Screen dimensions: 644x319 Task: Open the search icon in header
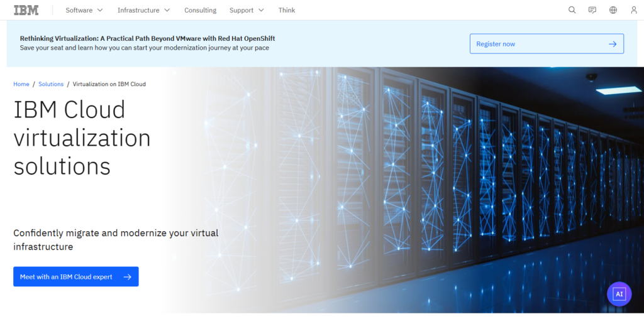pyautogui.click(x=572, y=10)
